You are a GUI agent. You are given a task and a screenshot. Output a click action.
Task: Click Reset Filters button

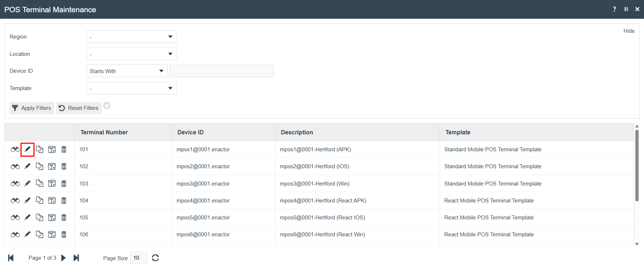(79, 108)
